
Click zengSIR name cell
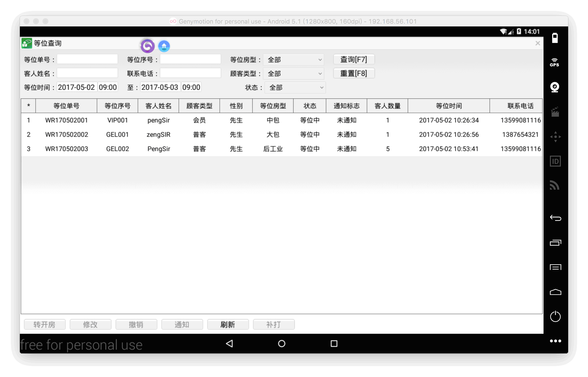[158, 135]
